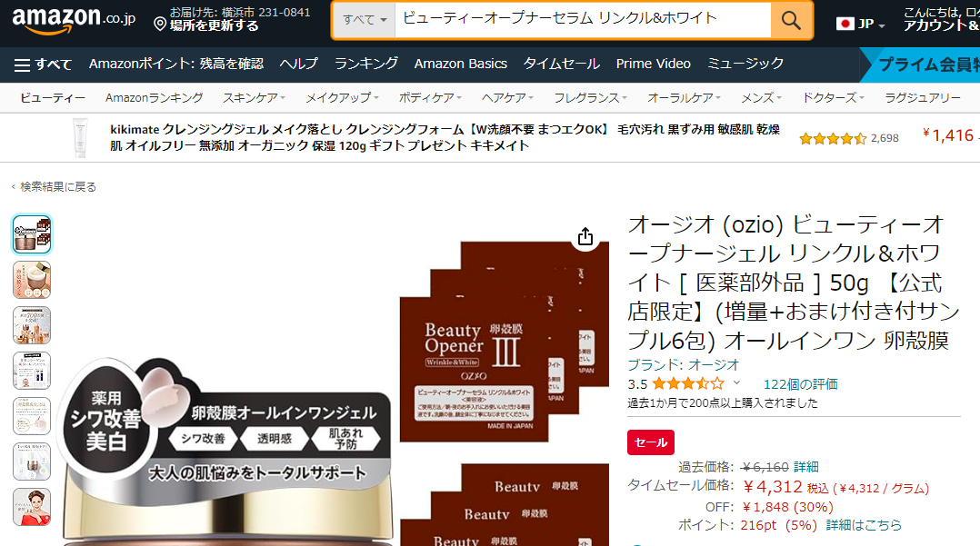Open ヘルプ in navigation bar
Screen dimensions: 980x546
[x=299, y=64]
